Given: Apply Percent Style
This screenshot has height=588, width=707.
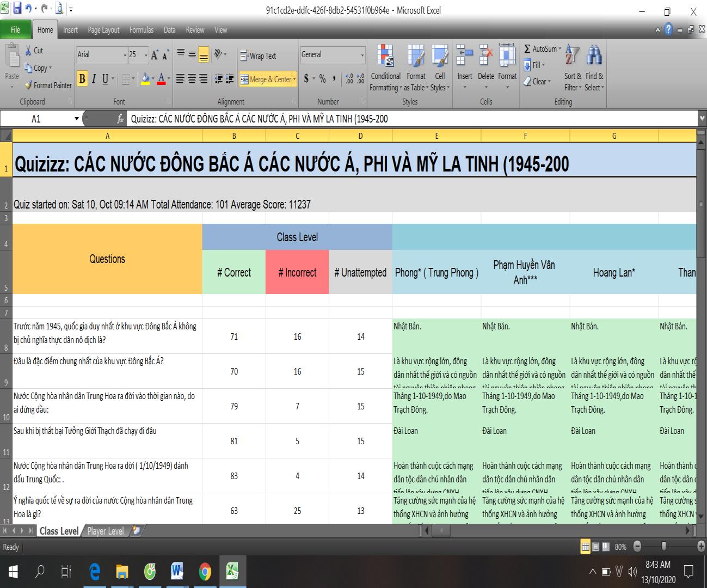Looking at the screenshot, I should point(323,79).
